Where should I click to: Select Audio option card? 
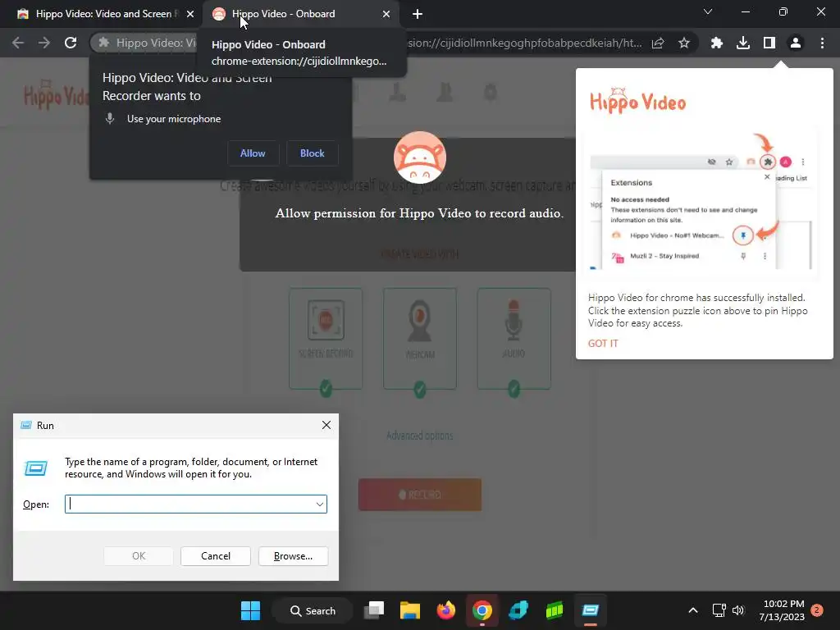pyautogui.click(x=514, y=339)
